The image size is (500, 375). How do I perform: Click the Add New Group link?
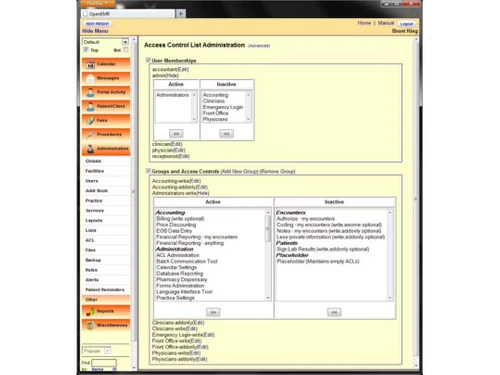[x=239, y=171]
